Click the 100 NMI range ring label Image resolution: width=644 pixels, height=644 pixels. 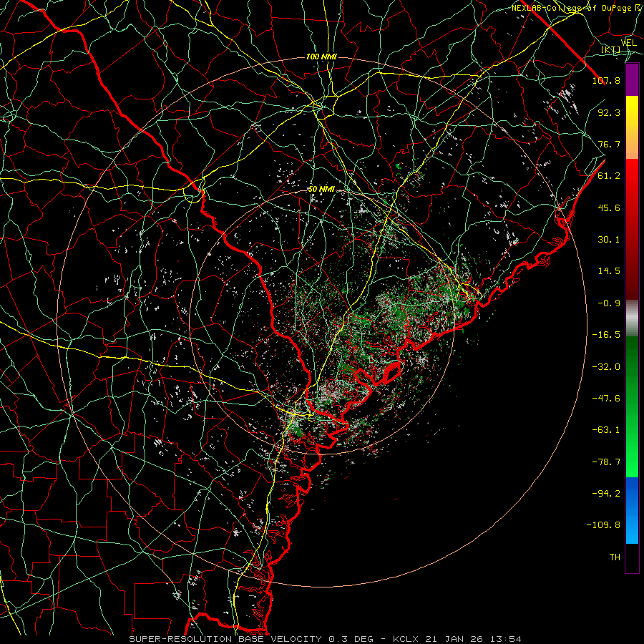click(x=321, y=57)
